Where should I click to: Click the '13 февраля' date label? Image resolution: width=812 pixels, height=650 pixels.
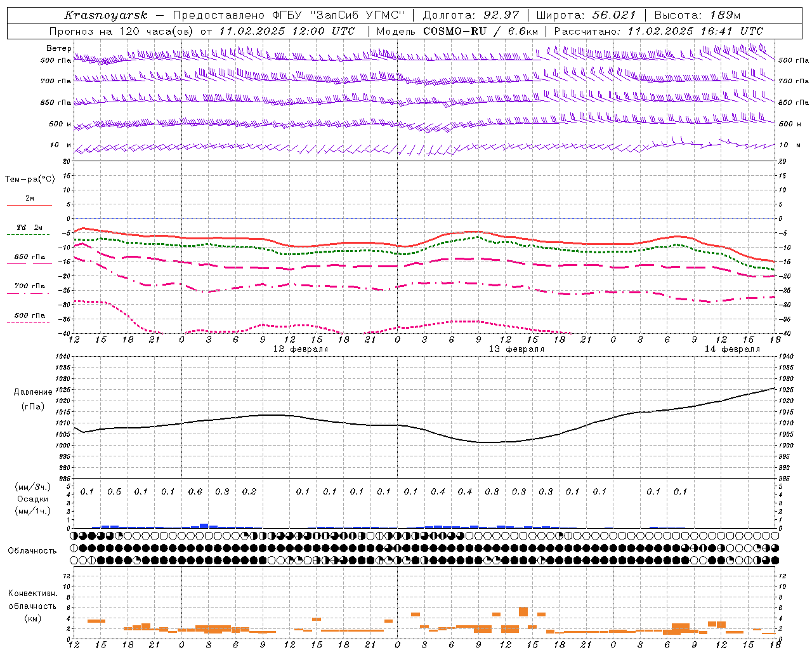coord(516,349)
